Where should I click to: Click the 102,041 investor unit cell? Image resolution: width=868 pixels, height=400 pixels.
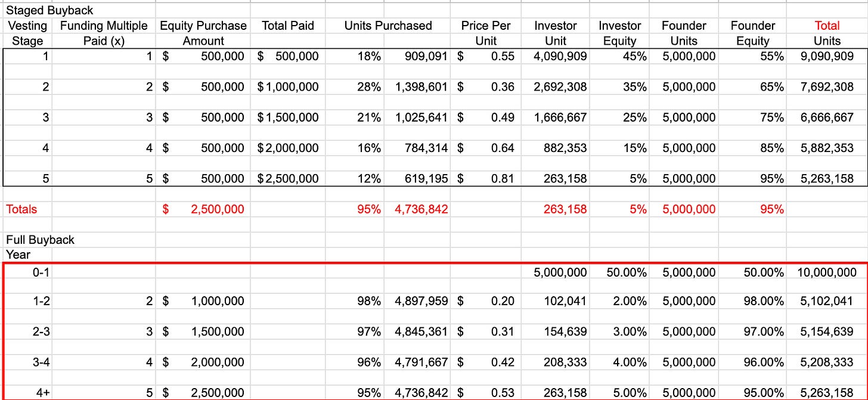[x=565, y=301]
